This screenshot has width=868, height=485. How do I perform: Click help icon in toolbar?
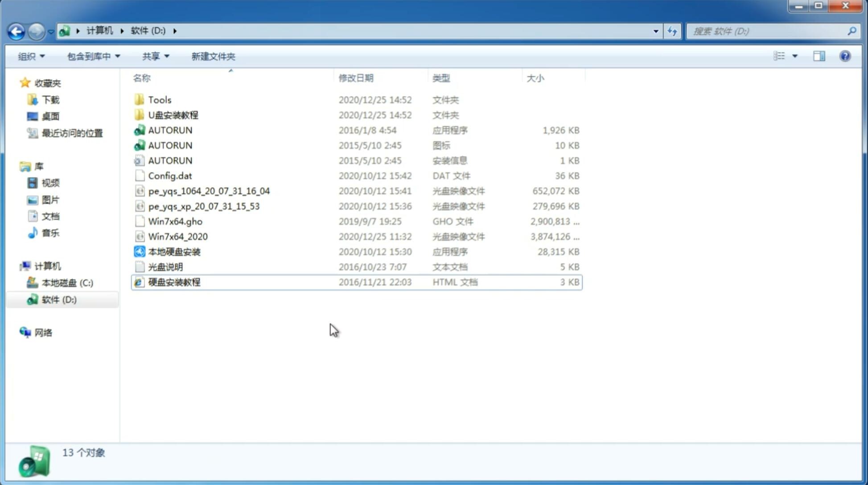tap(845, 55)
